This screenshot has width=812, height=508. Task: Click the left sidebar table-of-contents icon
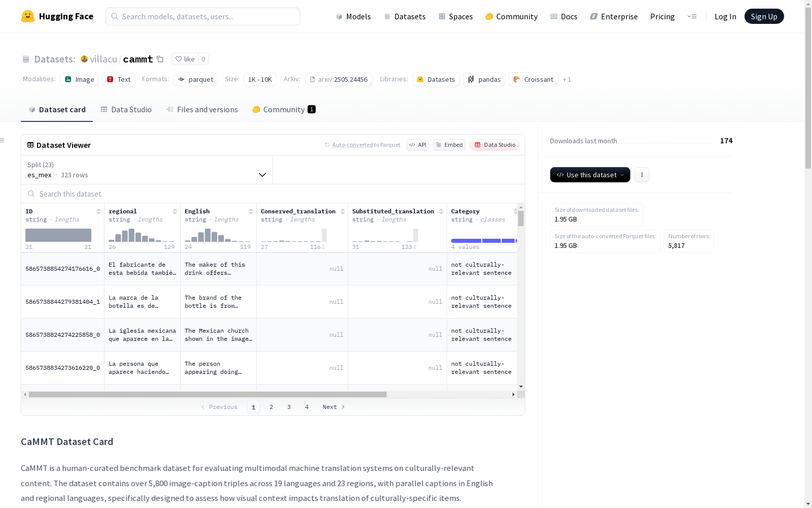pos(3,140)
